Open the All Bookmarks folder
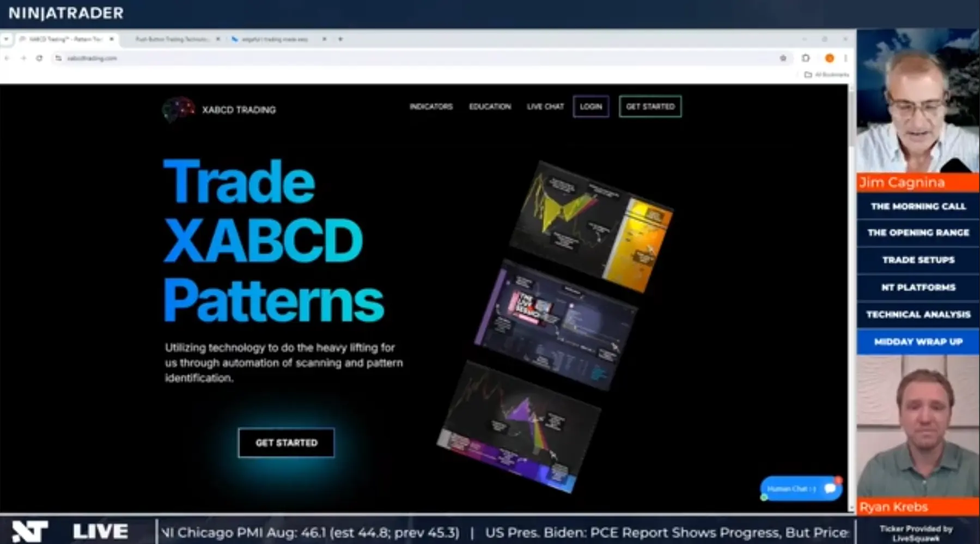 [826, 75]
